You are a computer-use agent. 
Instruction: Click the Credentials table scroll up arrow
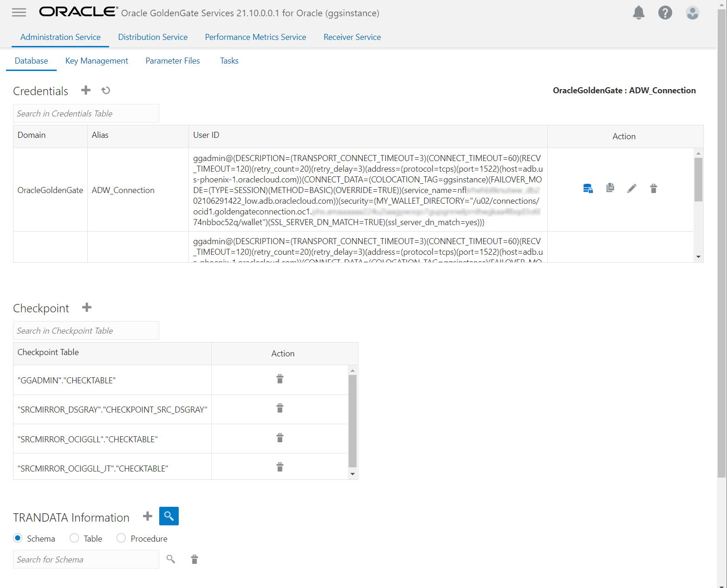[x=698, y=153]
